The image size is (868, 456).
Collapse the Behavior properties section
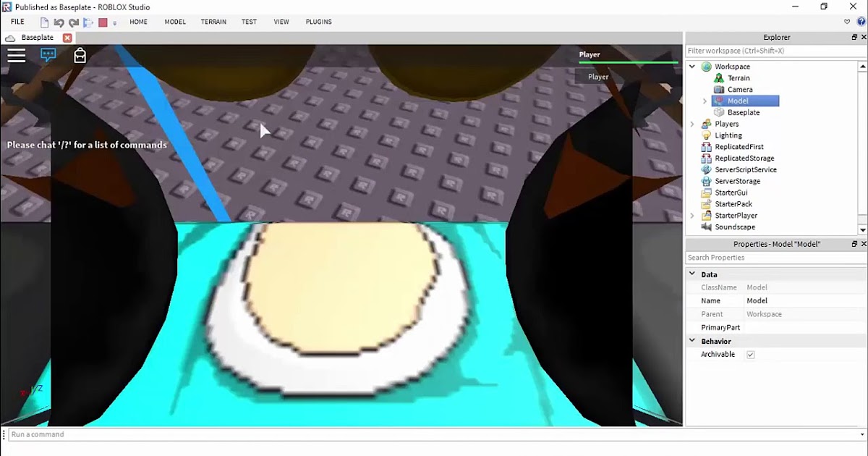692,341
